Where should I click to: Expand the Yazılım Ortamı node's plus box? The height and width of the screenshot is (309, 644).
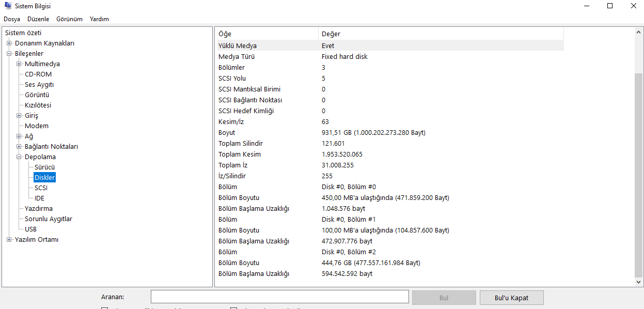tap(9, 240)
